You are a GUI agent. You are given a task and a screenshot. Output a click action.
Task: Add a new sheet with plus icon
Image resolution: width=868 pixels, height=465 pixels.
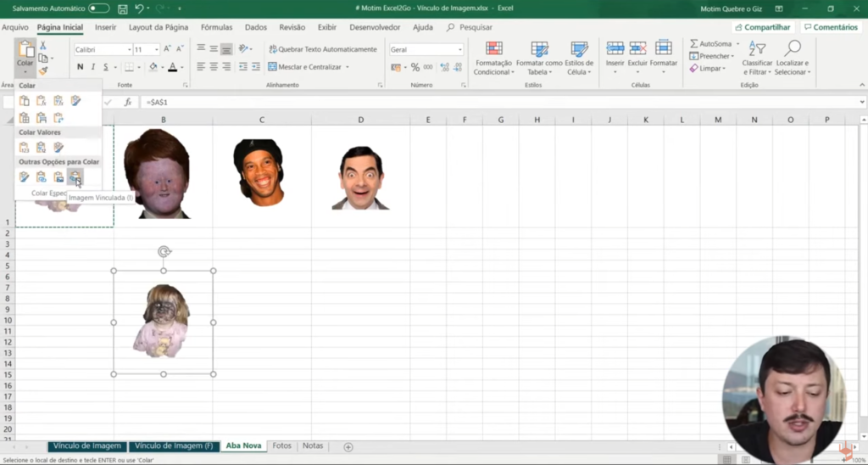coord(348,446)
